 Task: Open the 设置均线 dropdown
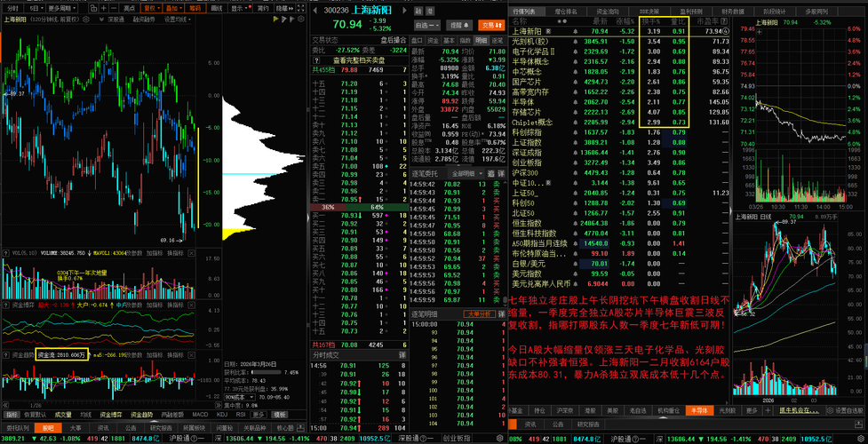[177, 20]
